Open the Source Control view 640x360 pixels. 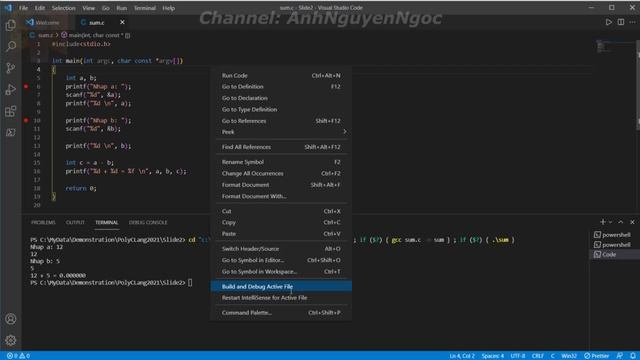click(x=11, y=68)
